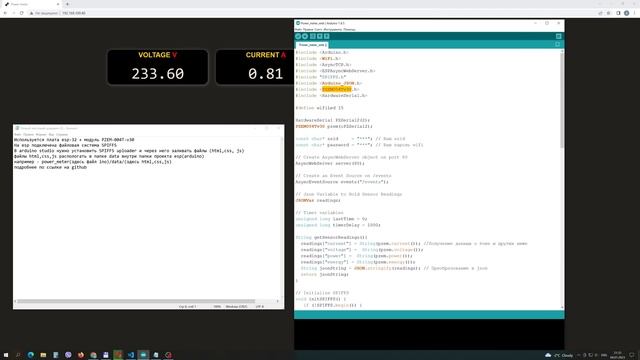Open Firefox from the taskbar

tap(81, 355)
